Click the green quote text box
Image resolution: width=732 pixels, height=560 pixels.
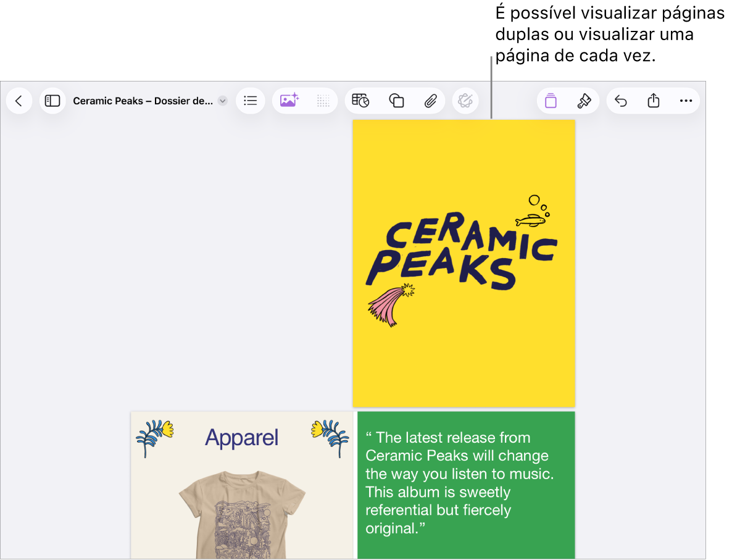(x=466, y=485)
